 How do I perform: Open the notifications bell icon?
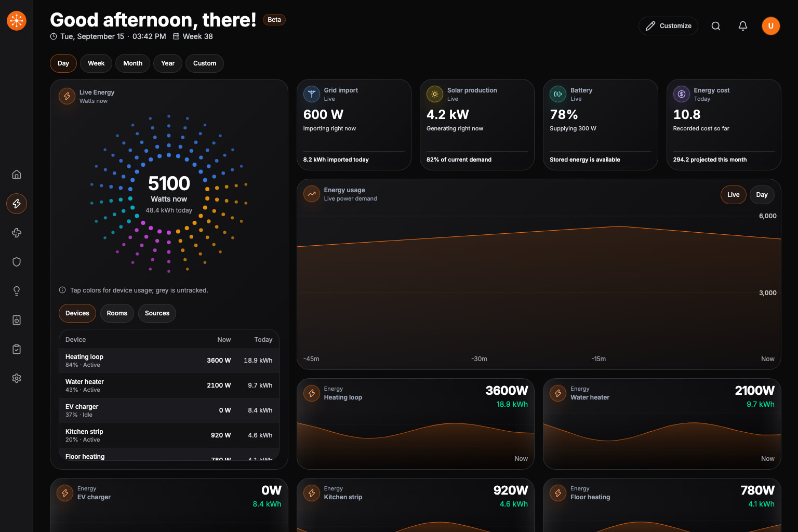click(743, 26)
